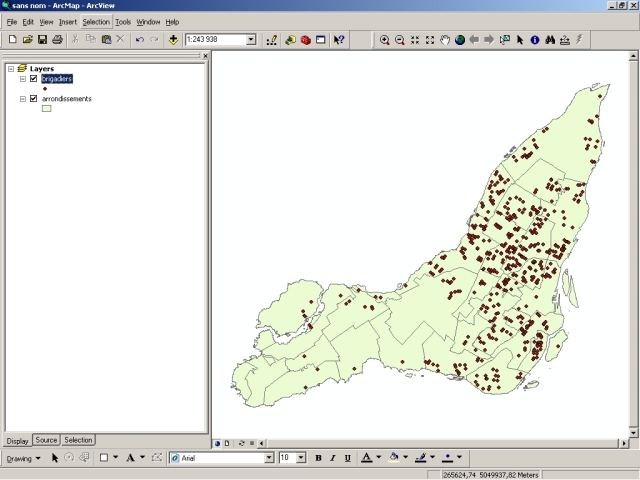The image size is (640, 480).
Task: Click Fixed Zoom In arrows icon
Action: (415, 40)
